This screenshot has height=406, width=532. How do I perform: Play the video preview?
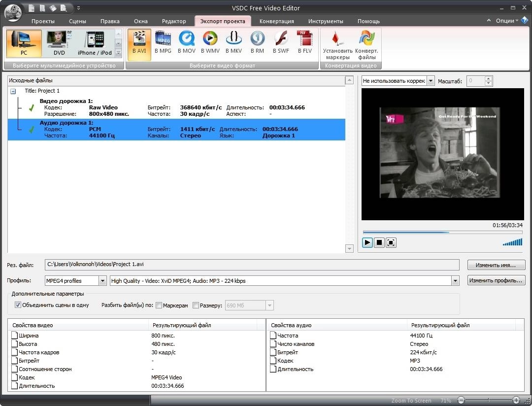(x=367, y=242)
